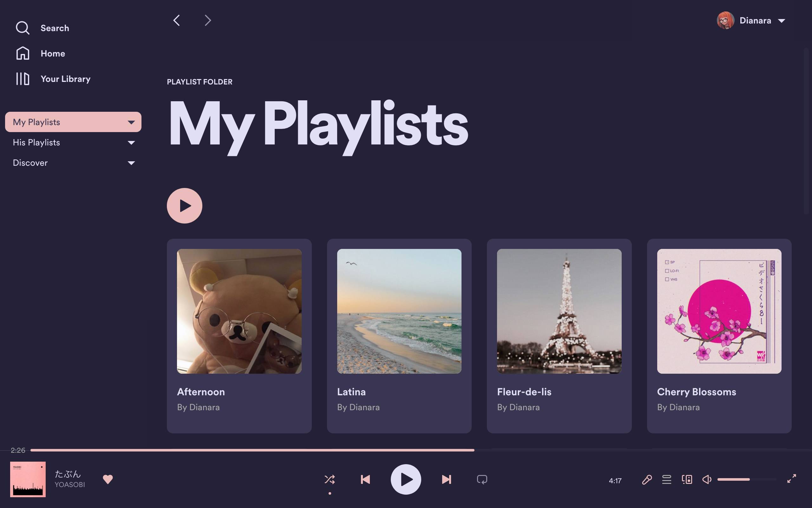Enter full screen with the expand icon

[x=791, y=478]
